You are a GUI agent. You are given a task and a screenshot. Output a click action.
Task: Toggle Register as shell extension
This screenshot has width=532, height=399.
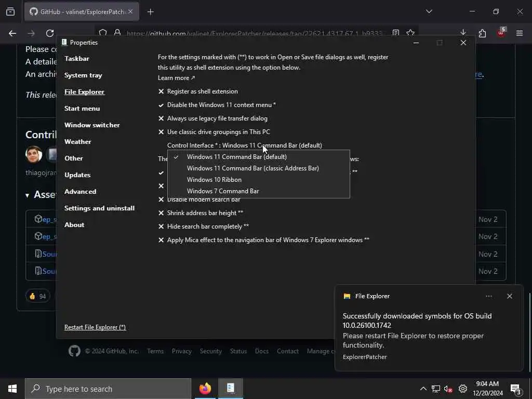point(198,91)
